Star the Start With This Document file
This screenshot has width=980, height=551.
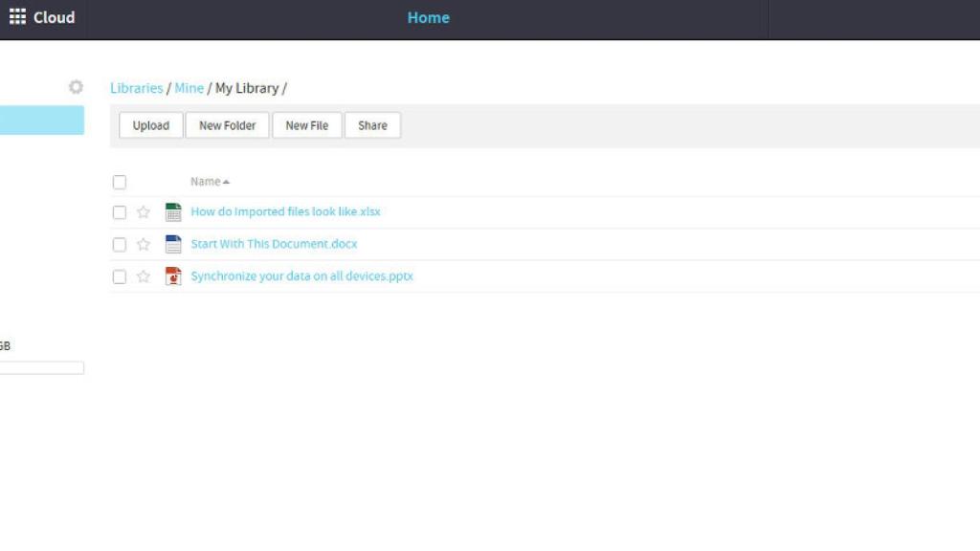point(144,245)
